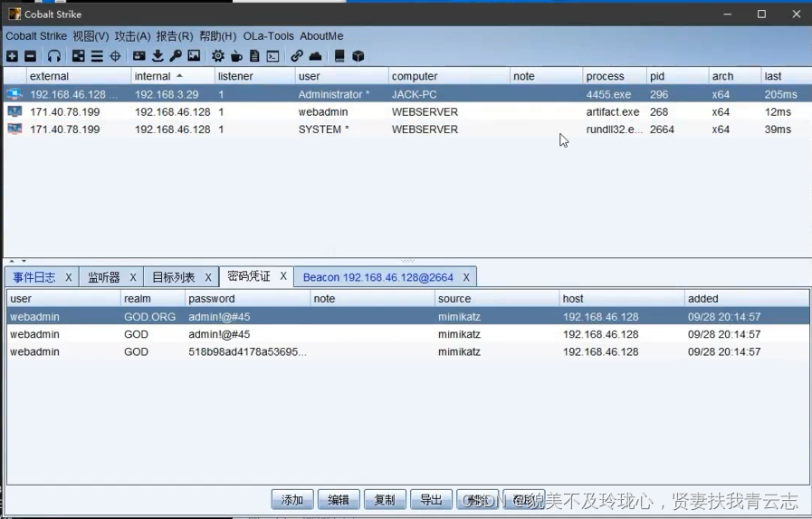Screen dimensions: 812x519
Task: Click the 编辑 button
Action: (339, 500)
